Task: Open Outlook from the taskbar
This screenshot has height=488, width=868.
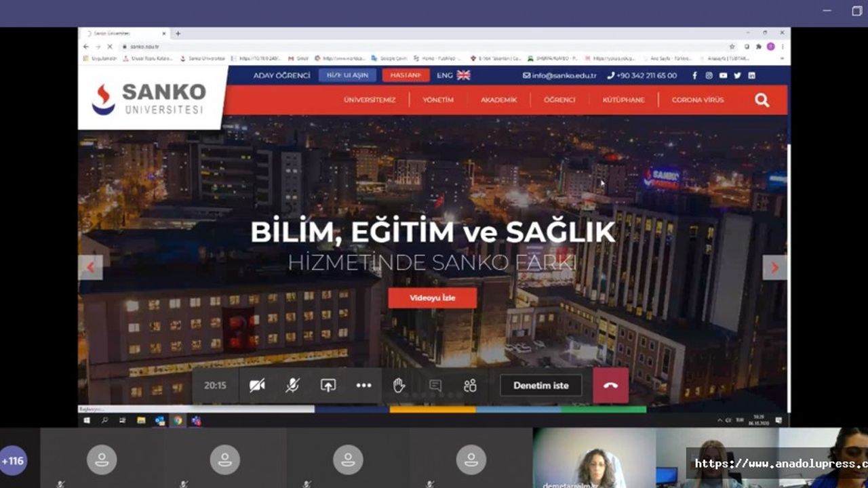Action: pos(159,421)
